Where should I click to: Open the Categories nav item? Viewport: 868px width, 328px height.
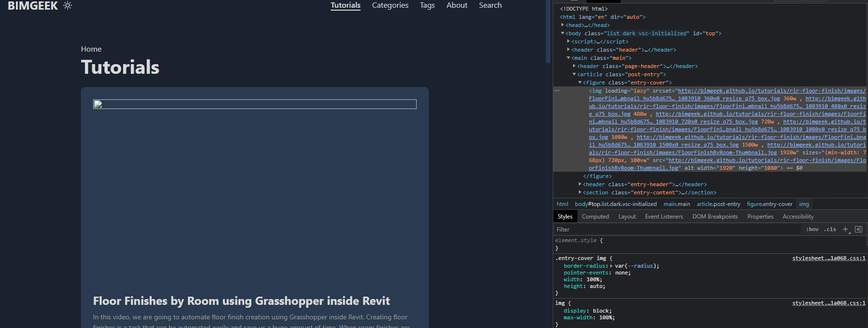click(390, 5)
